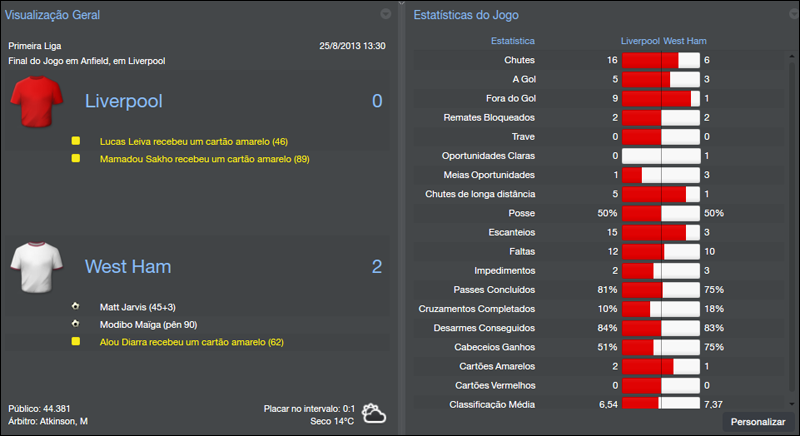Click the red Liverpool shirt icon
Image resolution: width=800 pixels, height=436 pixels.
click(36, 102)
